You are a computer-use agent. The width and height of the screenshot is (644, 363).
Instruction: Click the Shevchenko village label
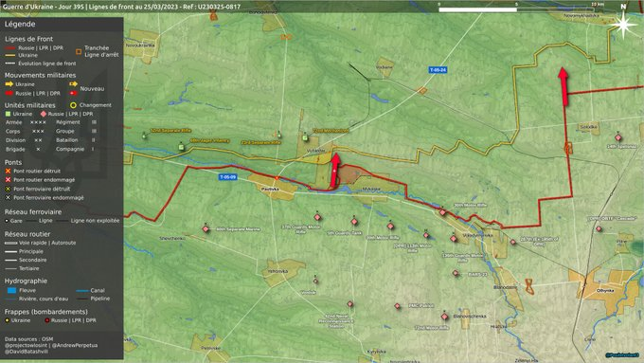[x=172, y=239]
